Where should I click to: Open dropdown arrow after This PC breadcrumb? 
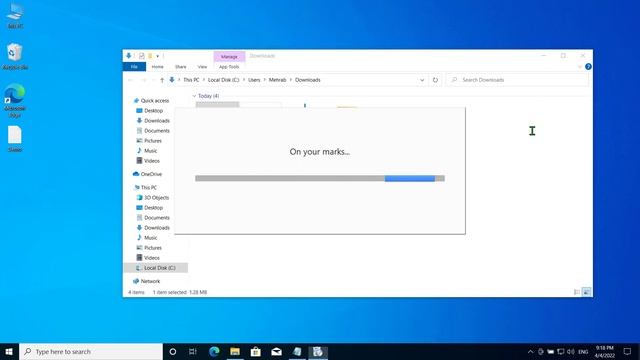coord(204,80)
